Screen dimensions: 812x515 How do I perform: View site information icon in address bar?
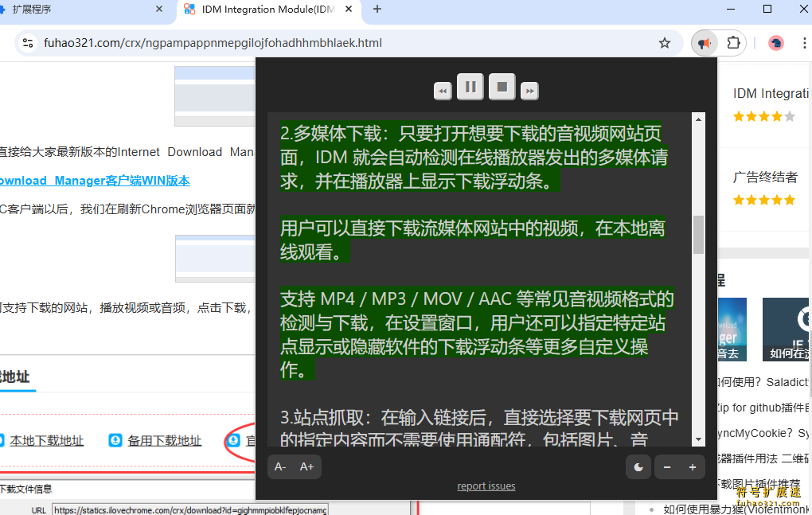[28, 43]
